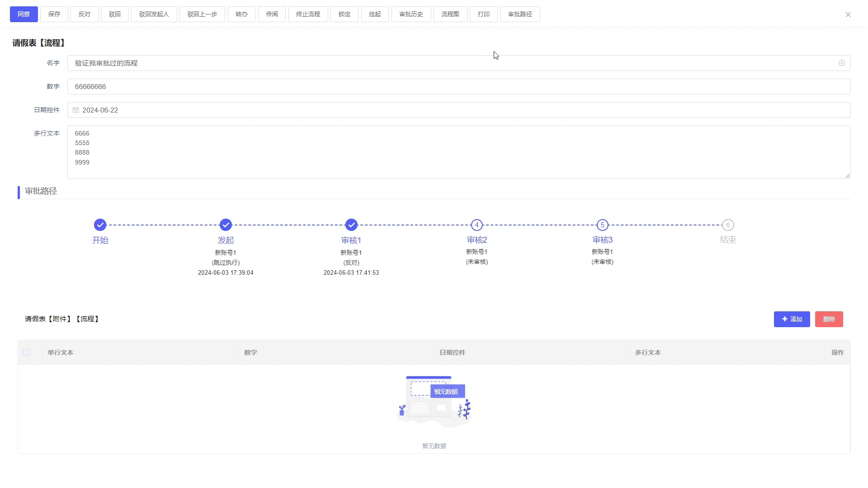Click the 审核1 step checkmark circle
Screen dimensions: 868x488
pos(351,225)
